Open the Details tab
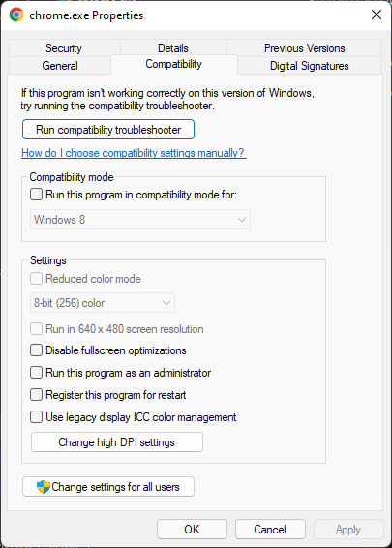This screenshot has width=392, height=548. [x=173, y=47]
